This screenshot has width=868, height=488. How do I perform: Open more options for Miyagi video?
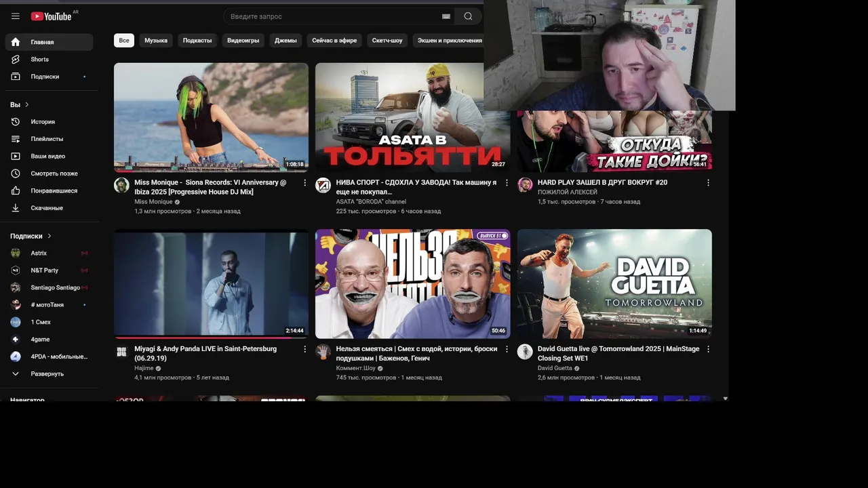coord(304,349)
